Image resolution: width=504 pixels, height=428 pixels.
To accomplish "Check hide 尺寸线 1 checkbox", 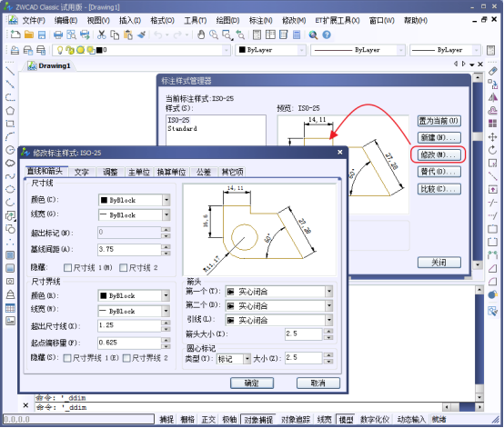I will [x=67, y=267].
